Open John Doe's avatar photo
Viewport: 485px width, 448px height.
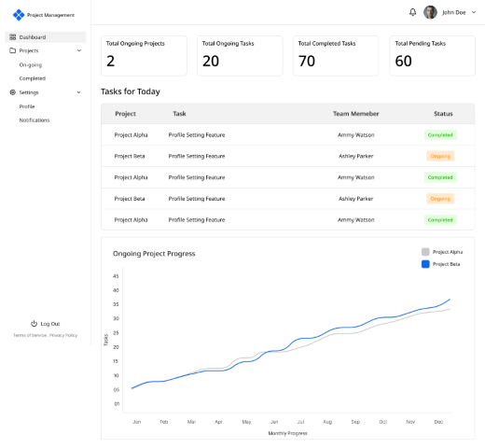tap(430, 12)
